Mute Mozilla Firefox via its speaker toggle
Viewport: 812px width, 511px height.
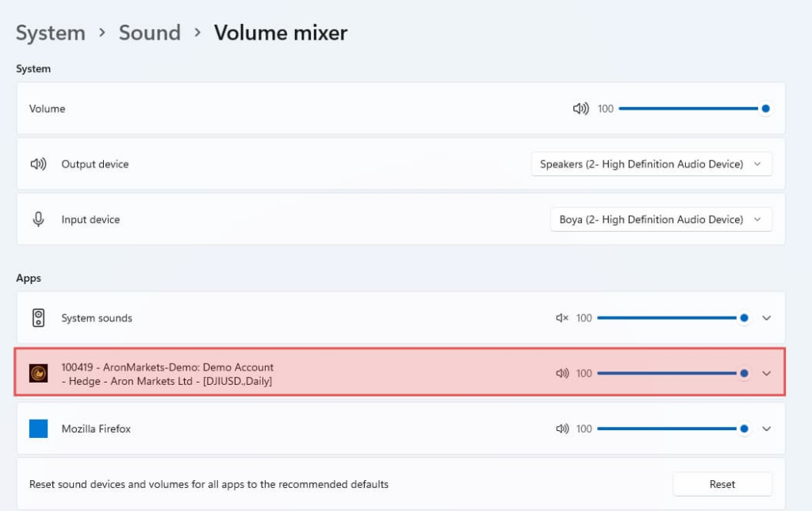coord(561,428)
